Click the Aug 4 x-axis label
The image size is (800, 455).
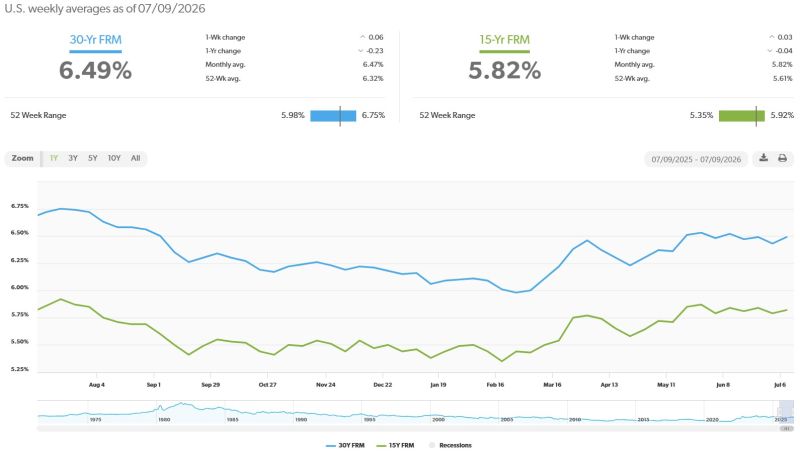point(96,385)
